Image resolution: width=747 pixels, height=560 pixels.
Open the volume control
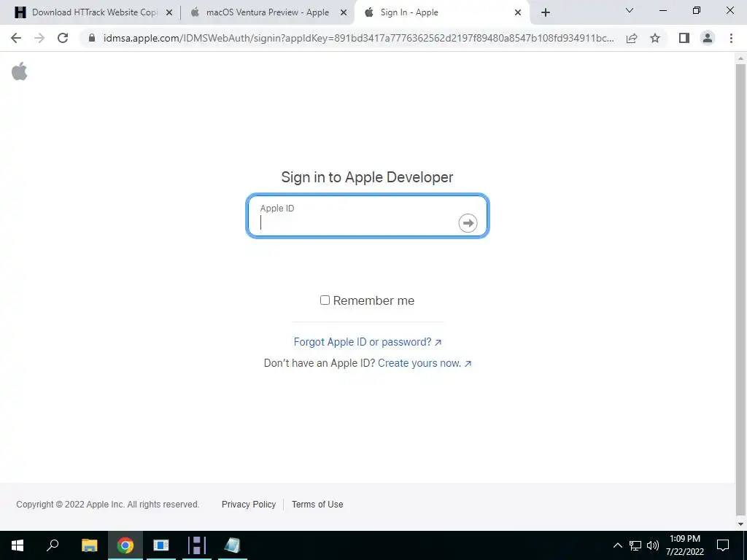pos(653,545)
